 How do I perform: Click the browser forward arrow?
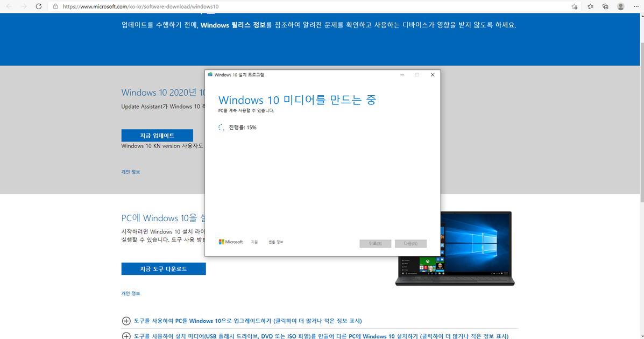24,6
